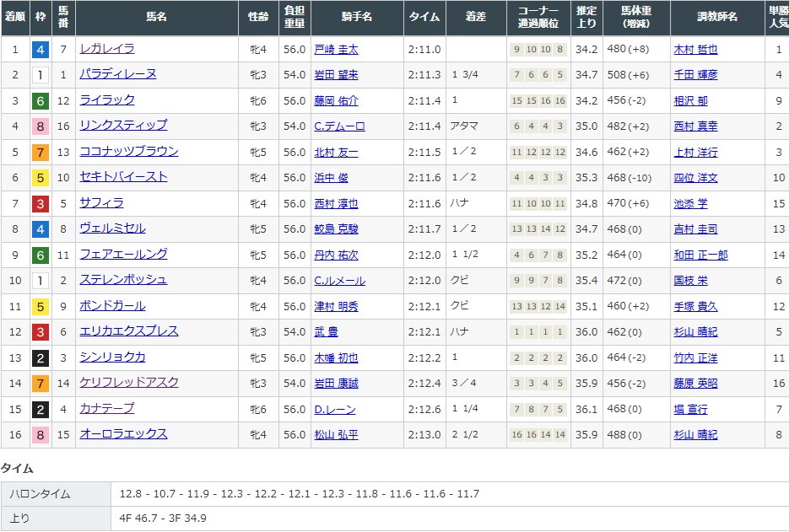Click orange frame 7 badge beside ココナッツブラウン
The image size is (789, 532).
click(40, 153)
